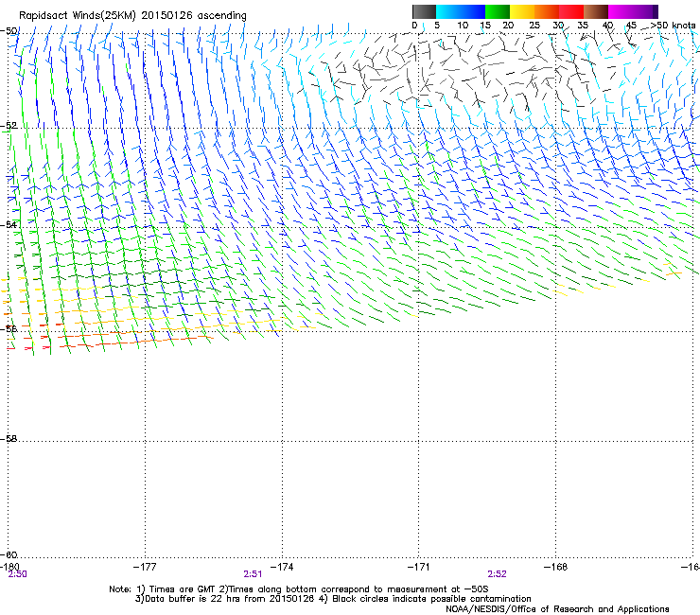Click the -60 latitude axis label
Image resolution: width=700 pixels, height=615 pixels.
click(x=9, y=554)
